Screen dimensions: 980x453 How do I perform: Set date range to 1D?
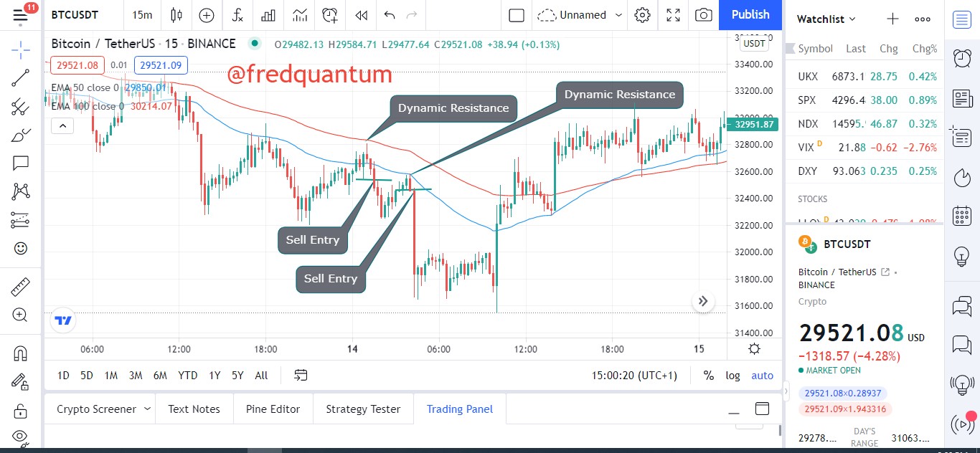[x=64, y=375]
